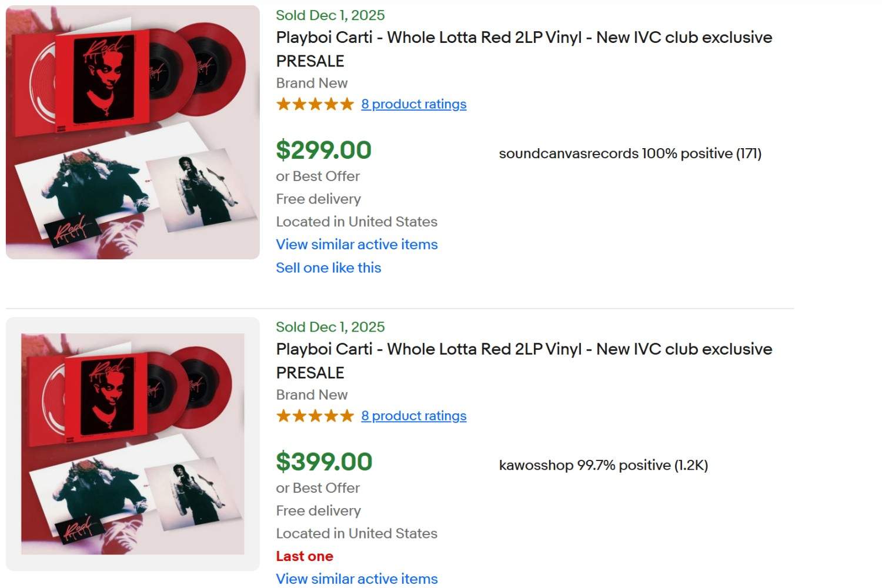Click the last star in the bottom rating row
Viewport: 882px width, 588px height.
(348, 416)
